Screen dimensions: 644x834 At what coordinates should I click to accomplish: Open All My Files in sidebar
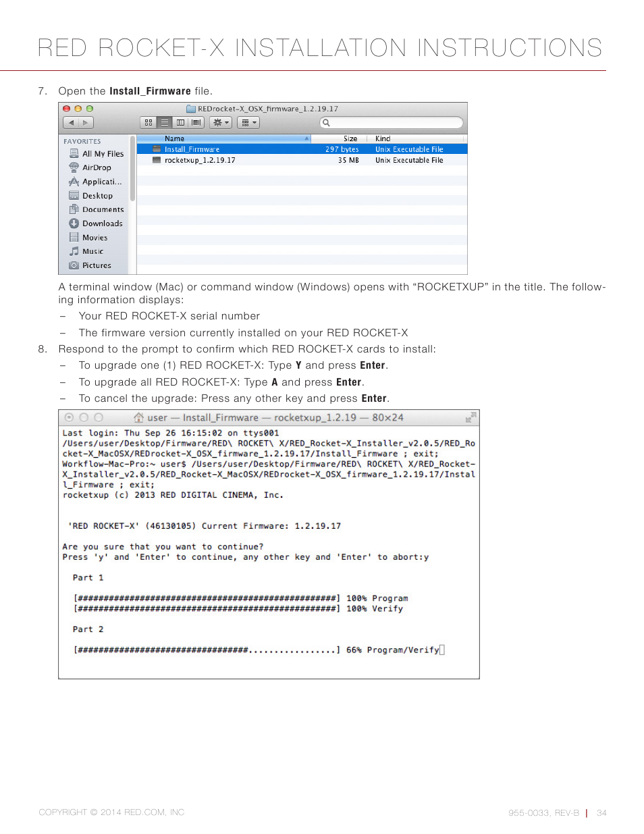pyautogui.click(x=97, y=154)
